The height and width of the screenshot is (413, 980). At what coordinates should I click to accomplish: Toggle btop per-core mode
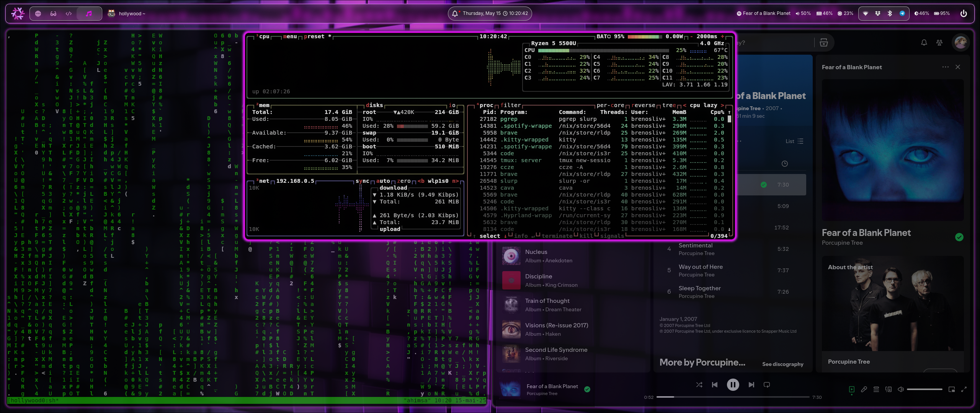610,105
